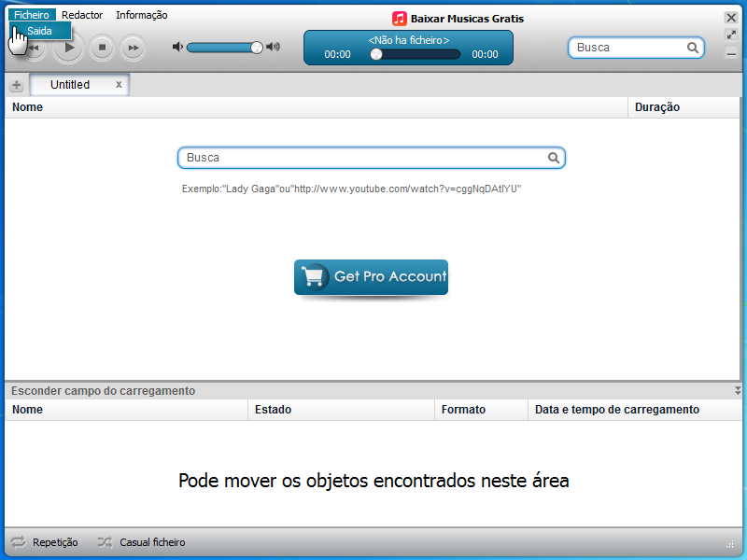Skip to the next track
This screenshot has height=560, width=747.
131,47
